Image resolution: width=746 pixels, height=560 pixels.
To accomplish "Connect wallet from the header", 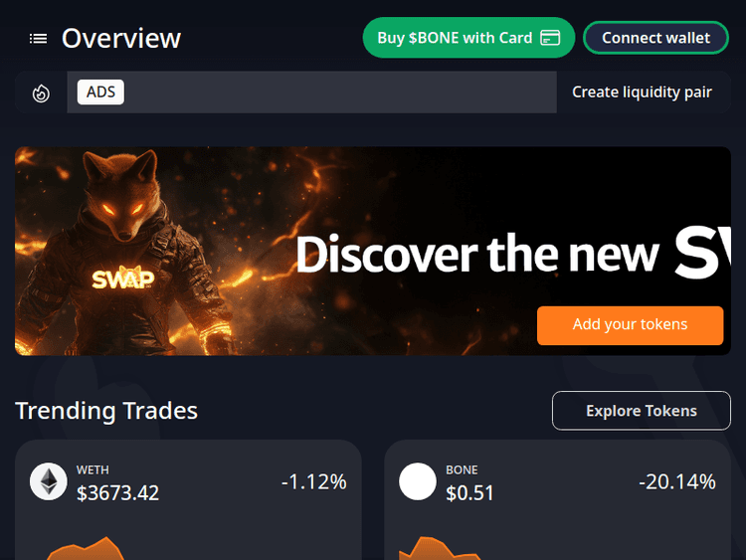I will [655, 38].
